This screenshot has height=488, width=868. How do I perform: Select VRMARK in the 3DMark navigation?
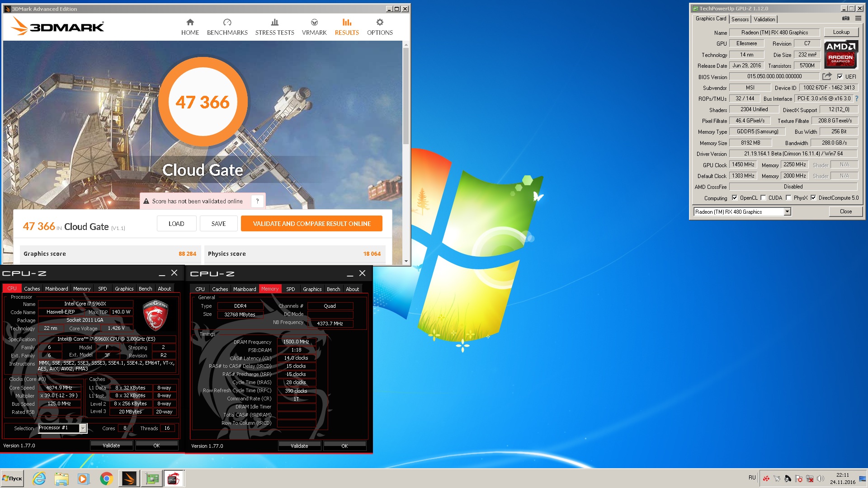click(x=314, y=27)
